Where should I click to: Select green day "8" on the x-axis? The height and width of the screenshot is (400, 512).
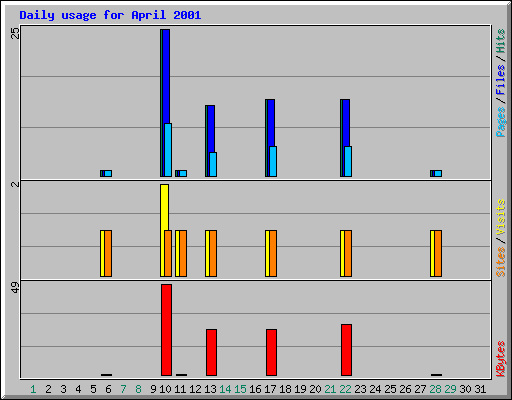138,389
